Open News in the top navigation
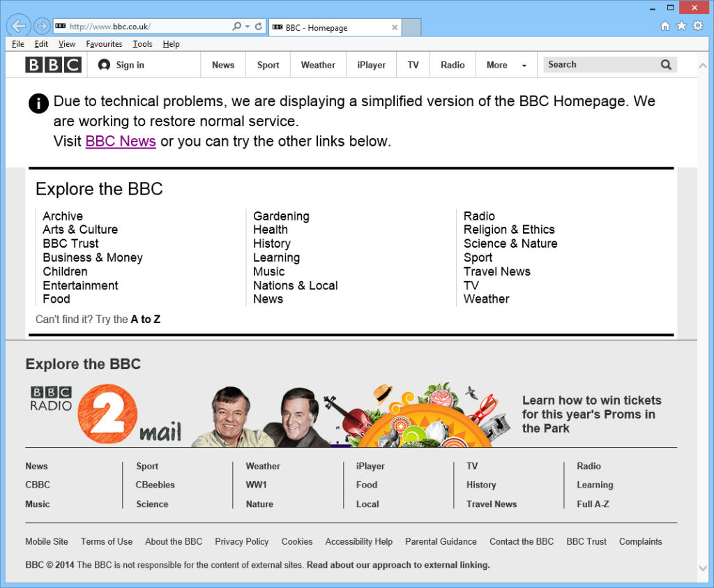The height and width of the screenshot is (588, 714). click(223, 65)
